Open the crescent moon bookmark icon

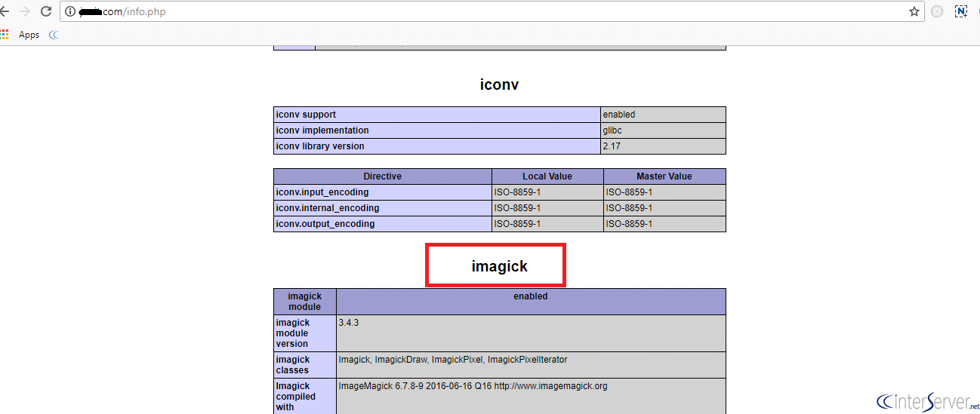tap(54, 35)
